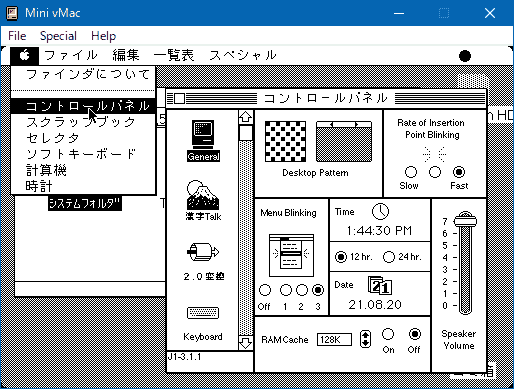Set insertion point blinking to Fast
The width and height of the screenshot is (514, 389).
pyautogui.click(x=459, y=172)
